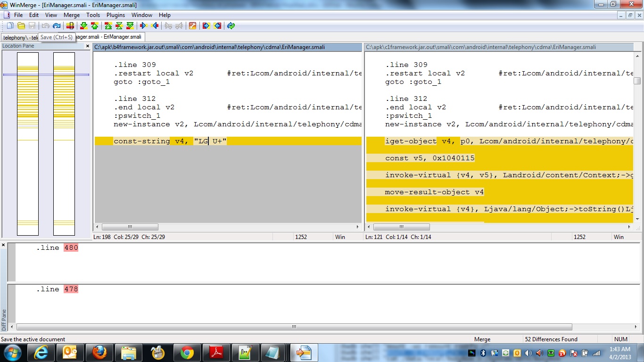Open the Merge menu

pyautogui.click(x=72, y=15)
